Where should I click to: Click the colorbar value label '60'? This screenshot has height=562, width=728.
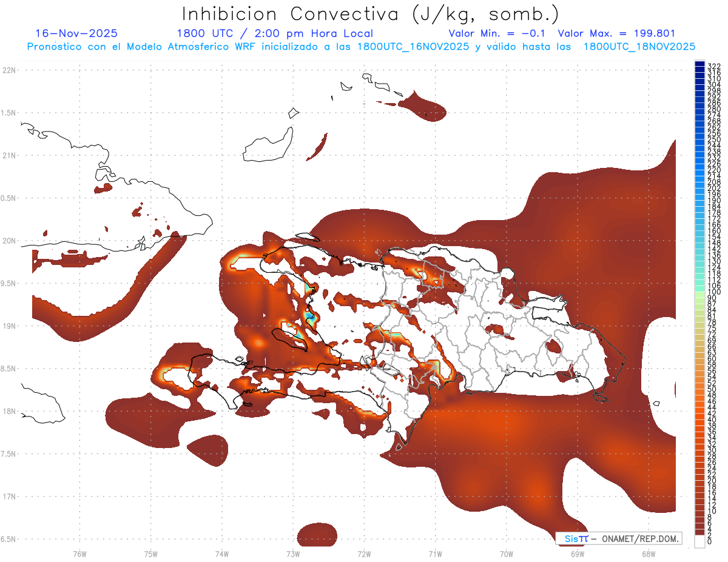coord(712,359)
